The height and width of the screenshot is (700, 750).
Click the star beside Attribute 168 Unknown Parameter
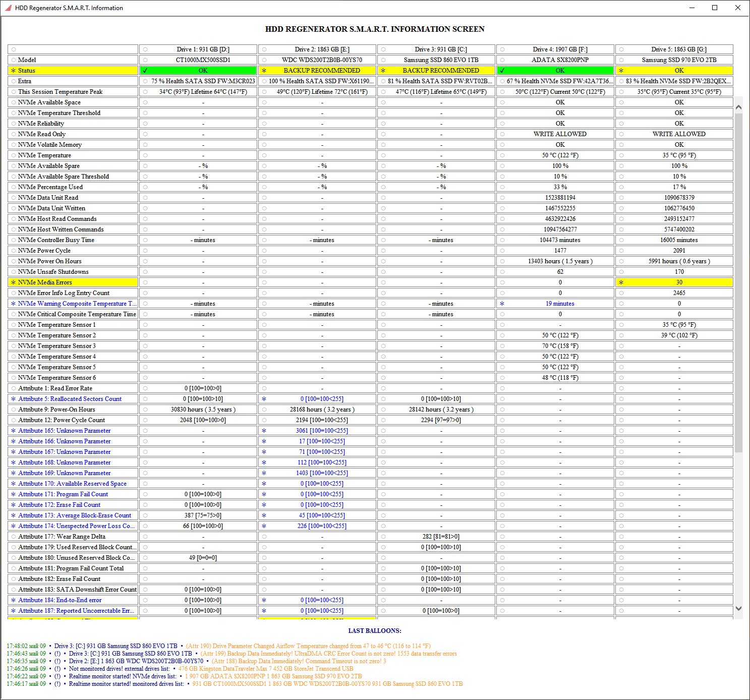pyautogui.click(x=14, y=462)
